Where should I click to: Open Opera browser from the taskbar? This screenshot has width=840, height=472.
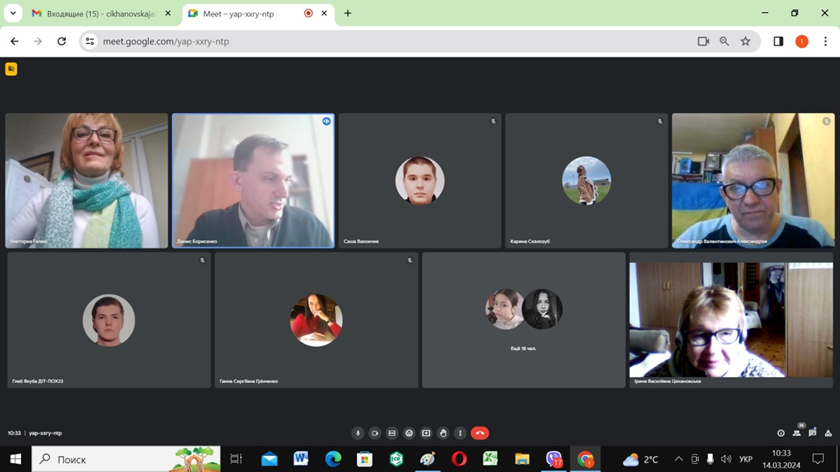point(459,459)
